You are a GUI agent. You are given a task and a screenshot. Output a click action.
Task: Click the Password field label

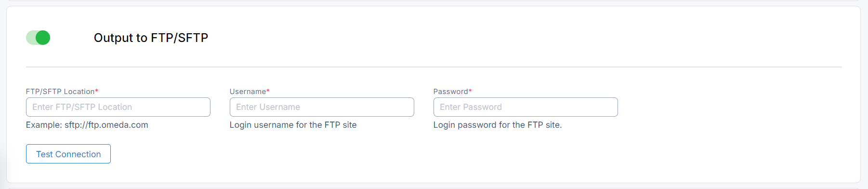pos(451,91)
